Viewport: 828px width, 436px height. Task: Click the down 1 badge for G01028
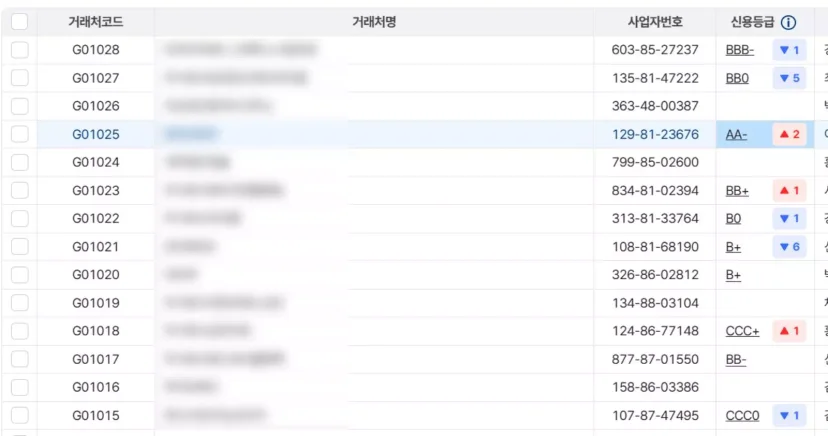pyautogui.click(x=789, y=50)
